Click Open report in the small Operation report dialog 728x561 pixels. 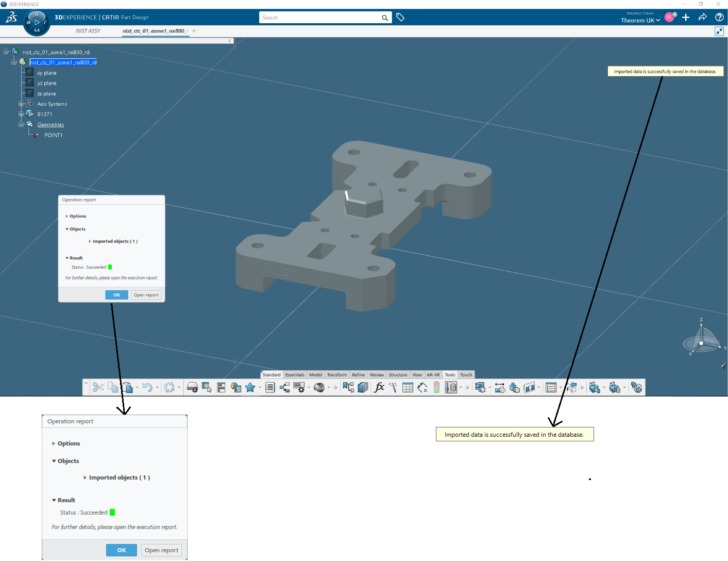point(146,295)
